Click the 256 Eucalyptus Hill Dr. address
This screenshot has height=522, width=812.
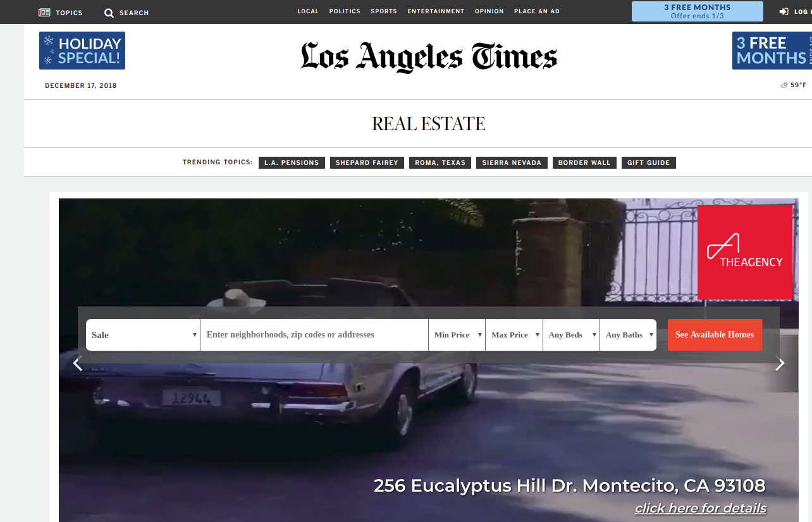click(x=570, y=485)
